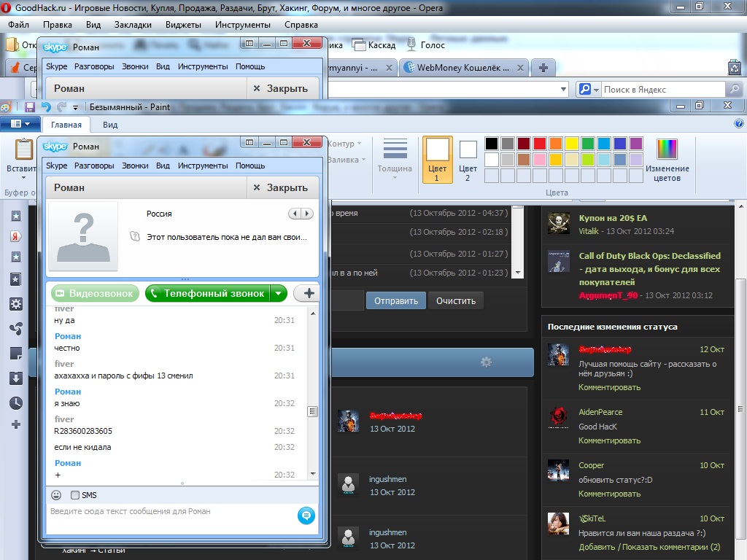Open Paint's quick access toolbar customize arrow

click(75, 108)
